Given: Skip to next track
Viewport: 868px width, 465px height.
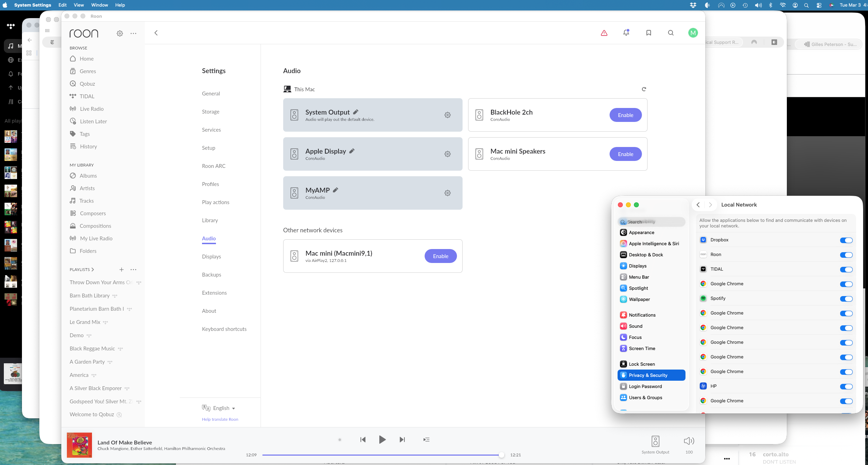Looking at the screenshot, I should (402, 440).
